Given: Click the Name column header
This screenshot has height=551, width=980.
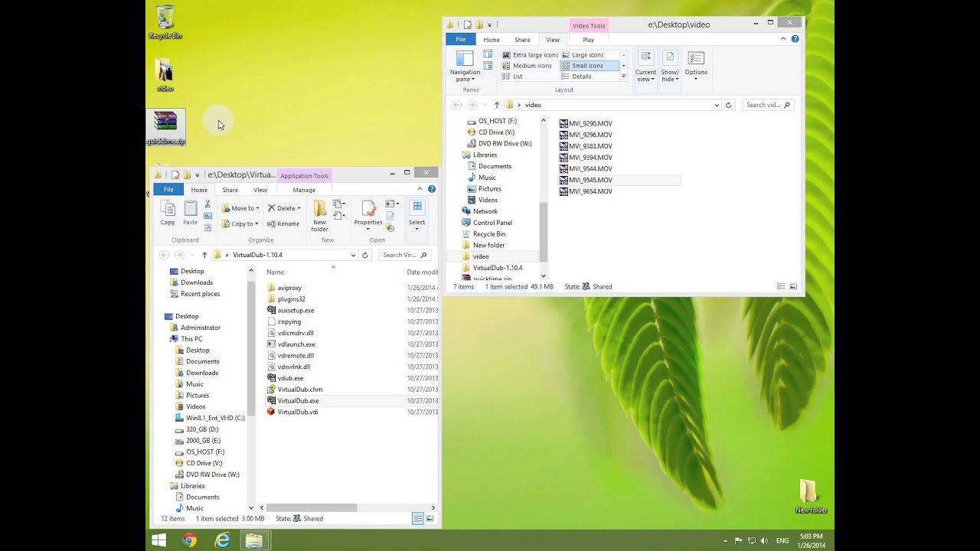Looking at the screenshot, I should pyautogui.click(x=275, y=272).
